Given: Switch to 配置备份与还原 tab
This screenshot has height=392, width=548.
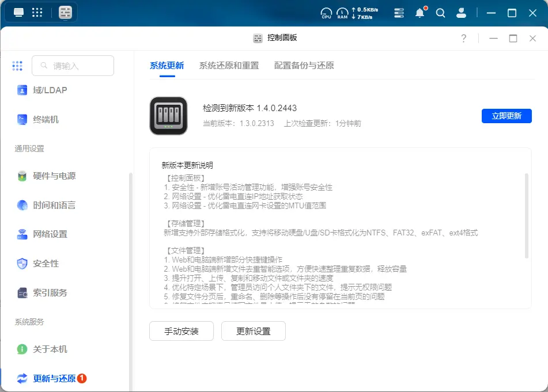Looking at the screenshot, I should (x=304, y=66).
